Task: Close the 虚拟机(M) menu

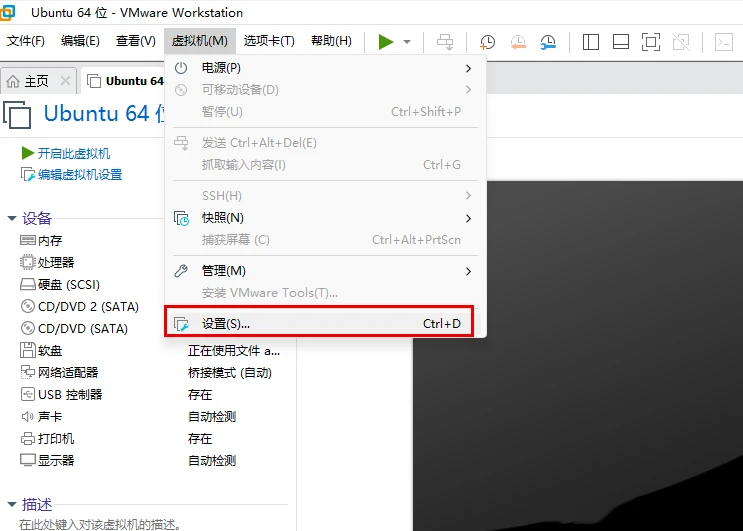Action: (x=199, y=41)
